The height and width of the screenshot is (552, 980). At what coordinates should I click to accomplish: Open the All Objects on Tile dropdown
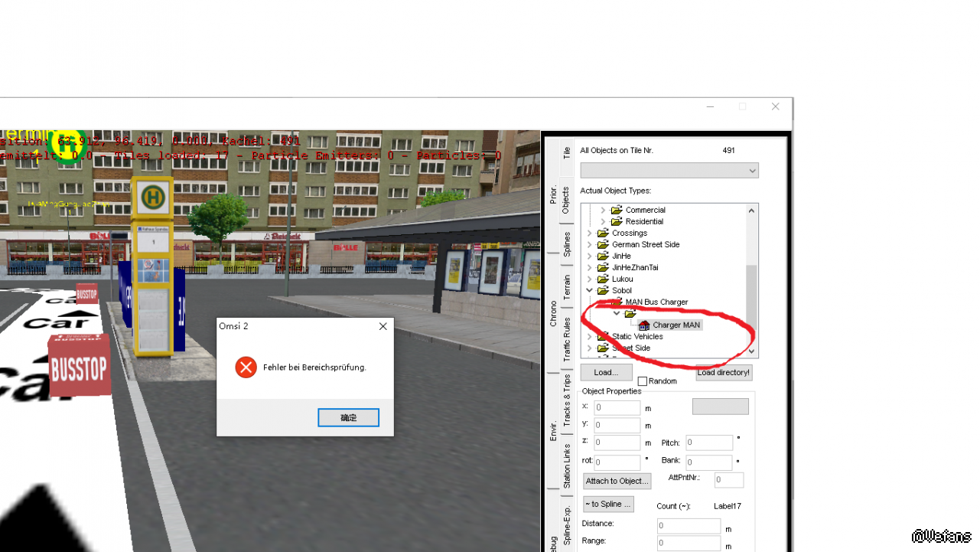pos(669,171)
